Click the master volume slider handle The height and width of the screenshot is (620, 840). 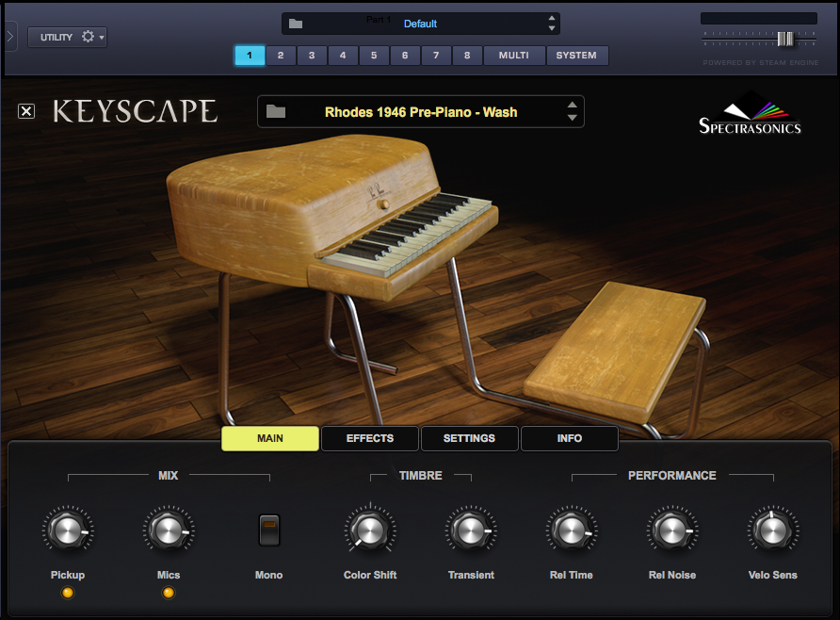pyautogui.click(x=785, y=40)
